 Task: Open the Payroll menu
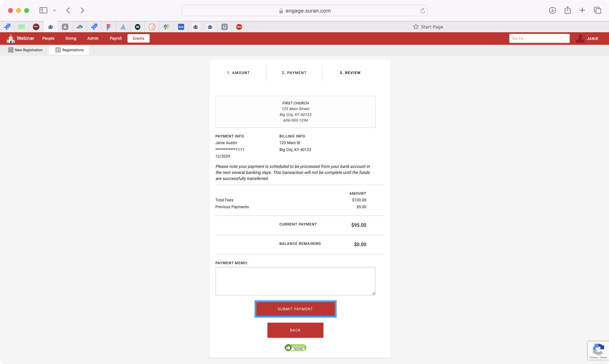coord(115,38)
